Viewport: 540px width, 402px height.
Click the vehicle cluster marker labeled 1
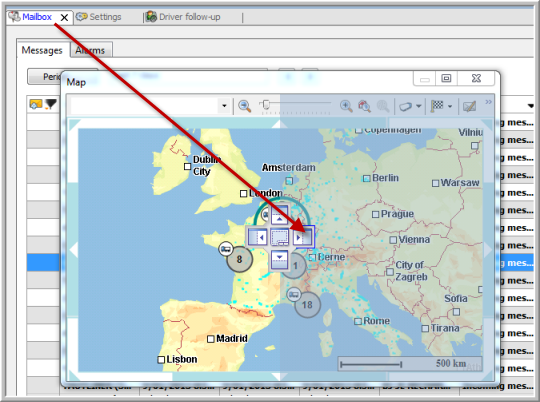pos(295,266)
